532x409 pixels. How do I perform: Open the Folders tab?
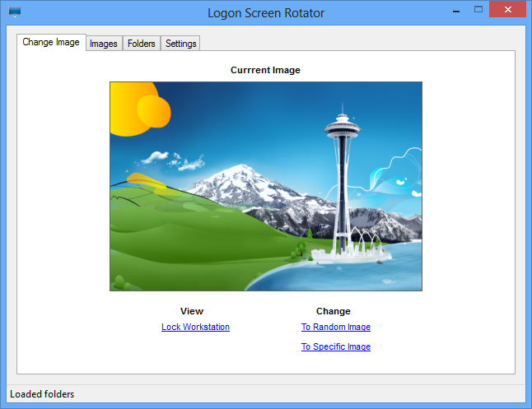tap(141, 44)
